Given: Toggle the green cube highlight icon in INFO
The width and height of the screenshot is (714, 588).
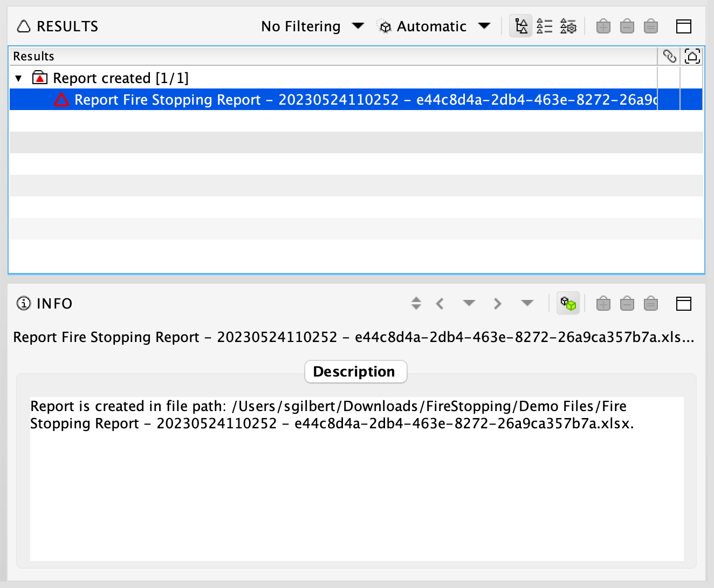Looking at the screenshot, I should click(x=568, y=303).
